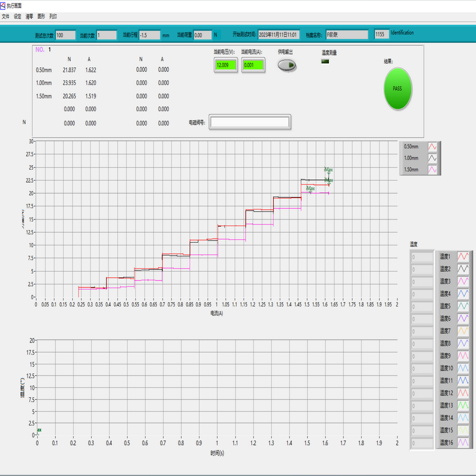The image size is (476, 476).
Task: Open the 设定 menu
Action: pyautogui.click(x=17, y=17)
